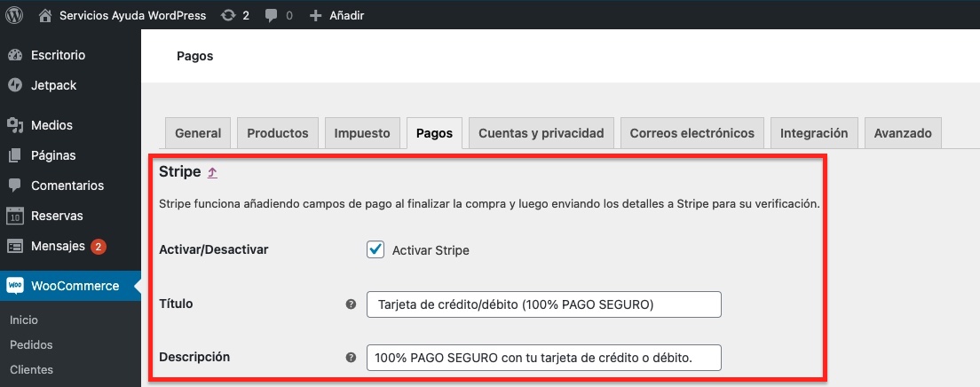Click the Descripción text field

tap(544, 358)
